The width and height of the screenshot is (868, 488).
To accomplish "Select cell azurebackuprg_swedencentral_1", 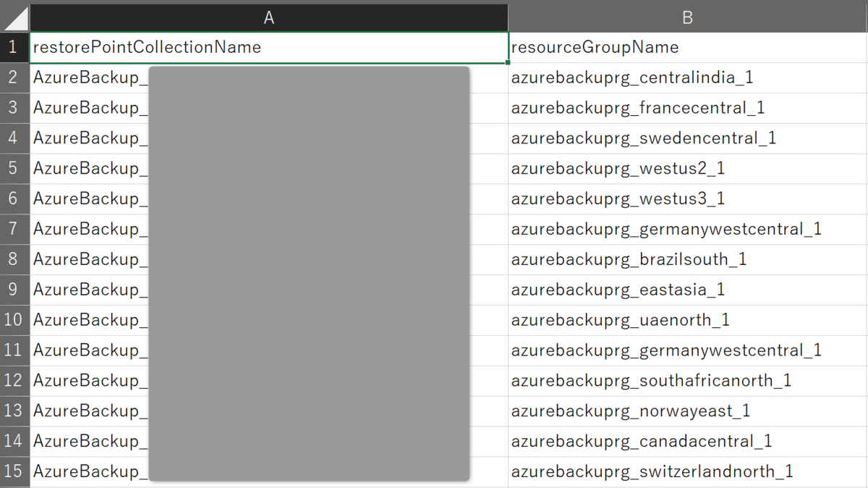I will click(688, 138).
